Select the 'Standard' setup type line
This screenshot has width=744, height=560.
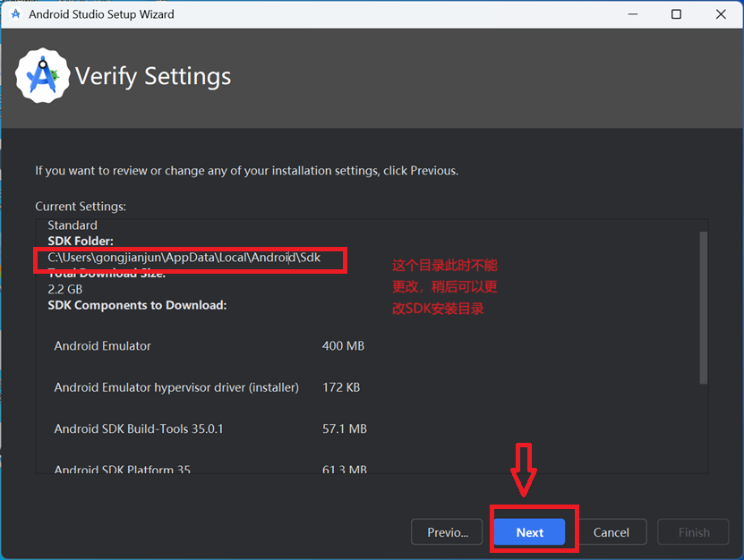click(x=73, y=225)
